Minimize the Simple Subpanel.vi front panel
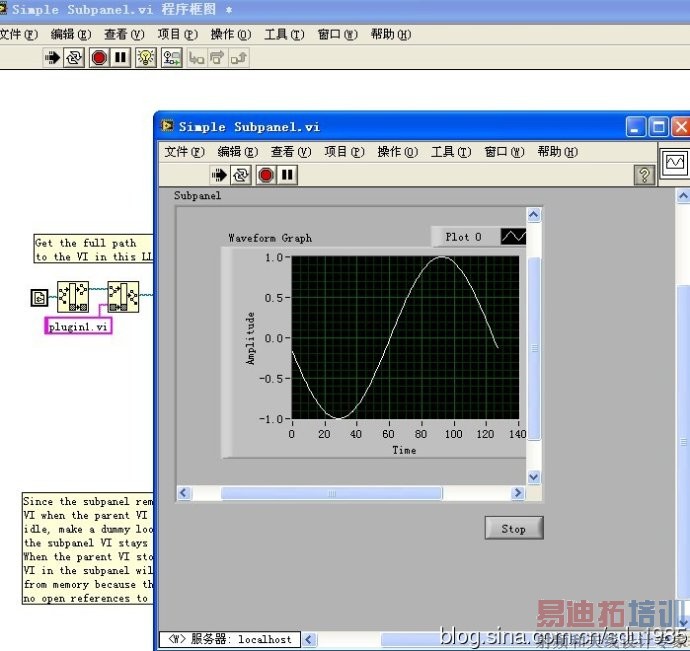Viewport: 690px width, 651px height. [x=635, y=127]
